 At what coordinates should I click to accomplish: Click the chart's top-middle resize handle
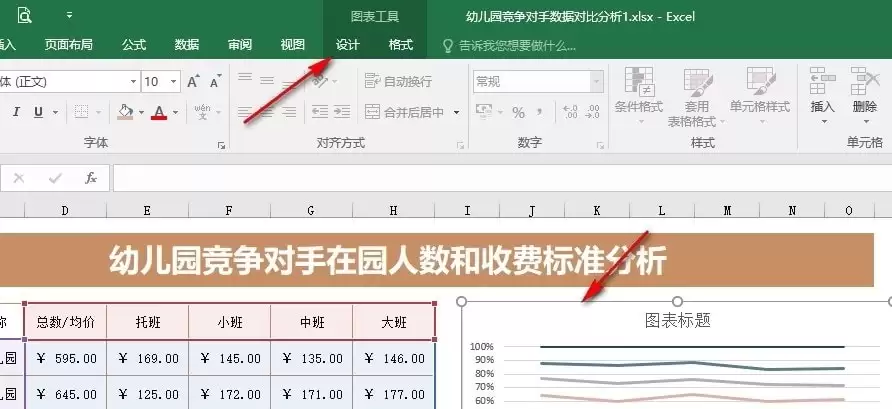point(677,301)
